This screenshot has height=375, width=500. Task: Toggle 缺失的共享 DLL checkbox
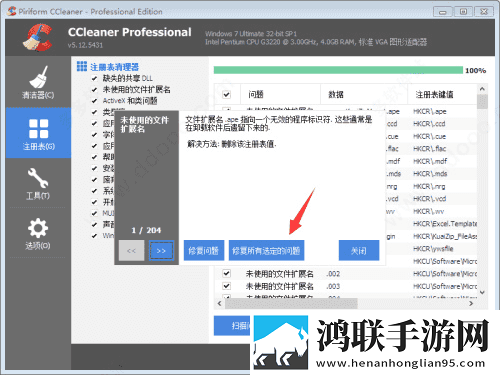point(94,78)
